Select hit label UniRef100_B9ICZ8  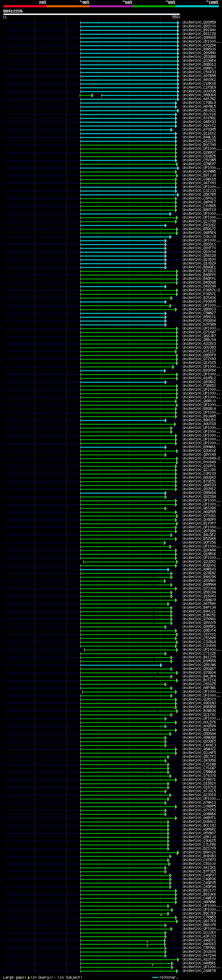pyautogui.click(x=199, y=34)
